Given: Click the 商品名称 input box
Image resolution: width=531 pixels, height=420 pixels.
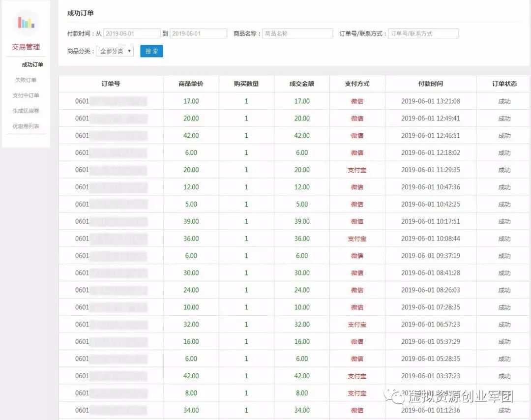Looking at the screenshot, I should (x=297, y=32).
